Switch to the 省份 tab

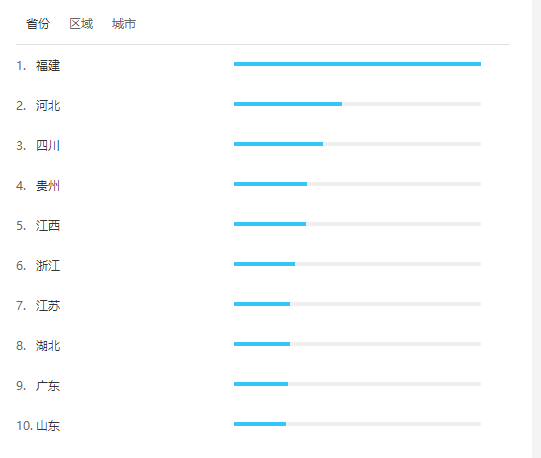(x=38, y=24)
